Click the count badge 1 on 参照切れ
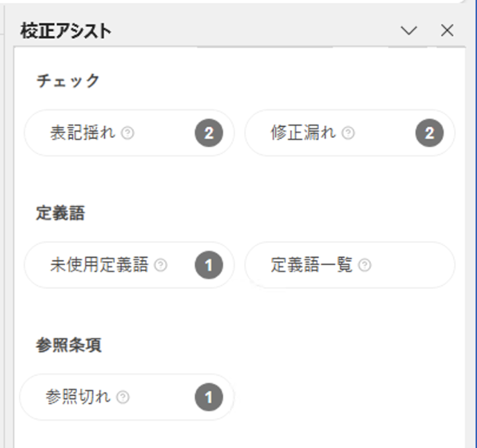This screenshot has height=448, width=477. point(209,397)
